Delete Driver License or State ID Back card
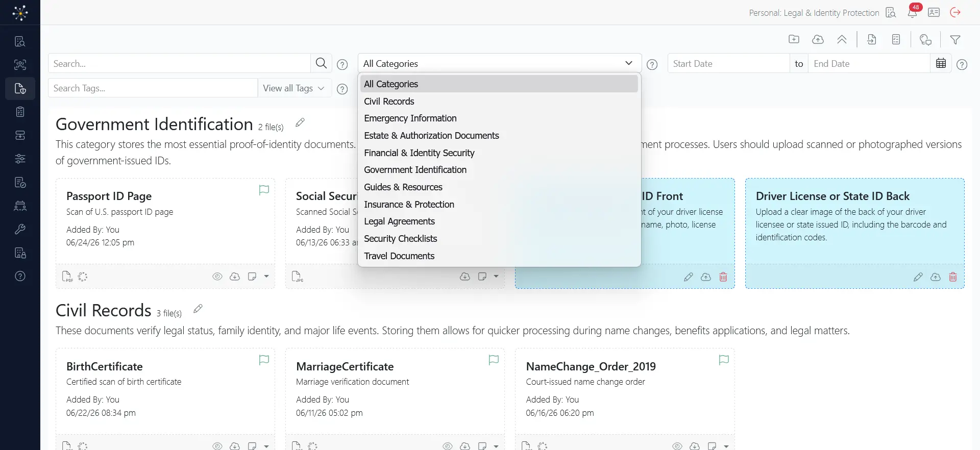The image size is (980, 450). (x=952, y=277)
